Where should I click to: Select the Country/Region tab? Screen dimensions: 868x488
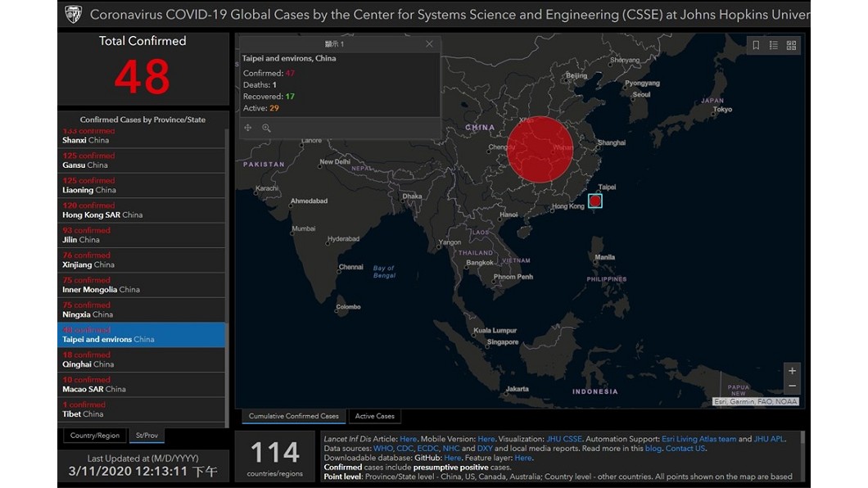point(95,436)
